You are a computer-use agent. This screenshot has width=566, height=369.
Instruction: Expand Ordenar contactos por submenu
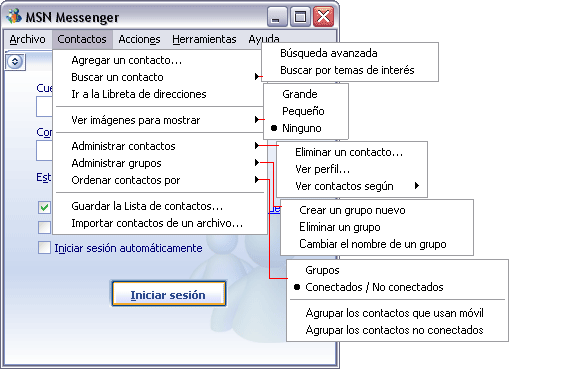click(x=160, y=180)
